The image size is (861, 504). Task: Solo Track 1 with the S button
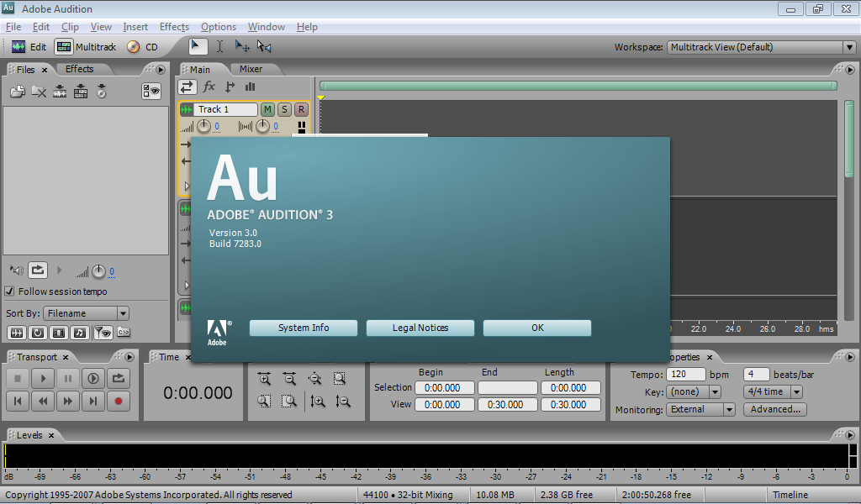284,109
